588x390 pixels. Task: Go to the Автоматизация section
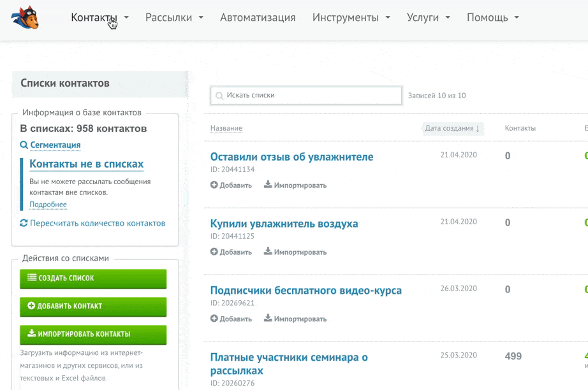click(258, 17)
